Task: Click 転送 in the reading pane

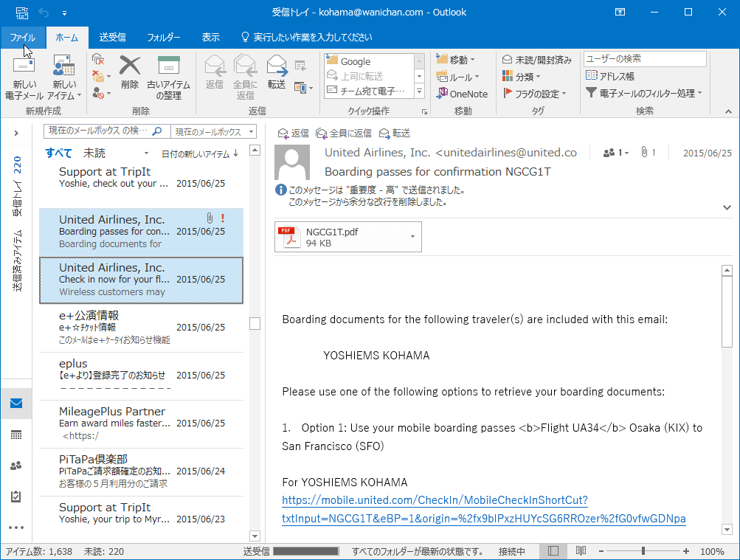Action: [x=395, y=134]
